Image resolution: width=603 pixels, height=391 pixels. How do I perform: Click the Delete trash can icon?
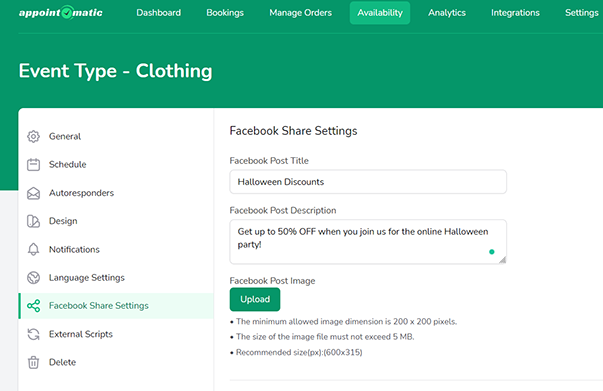(x=33, y=362)
